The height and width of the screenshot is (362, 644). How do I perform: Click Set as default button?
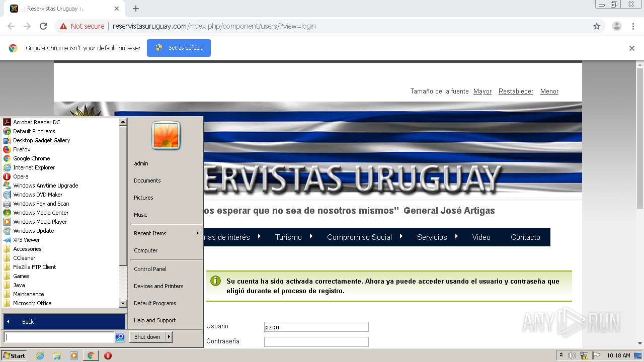click(179, 48)
